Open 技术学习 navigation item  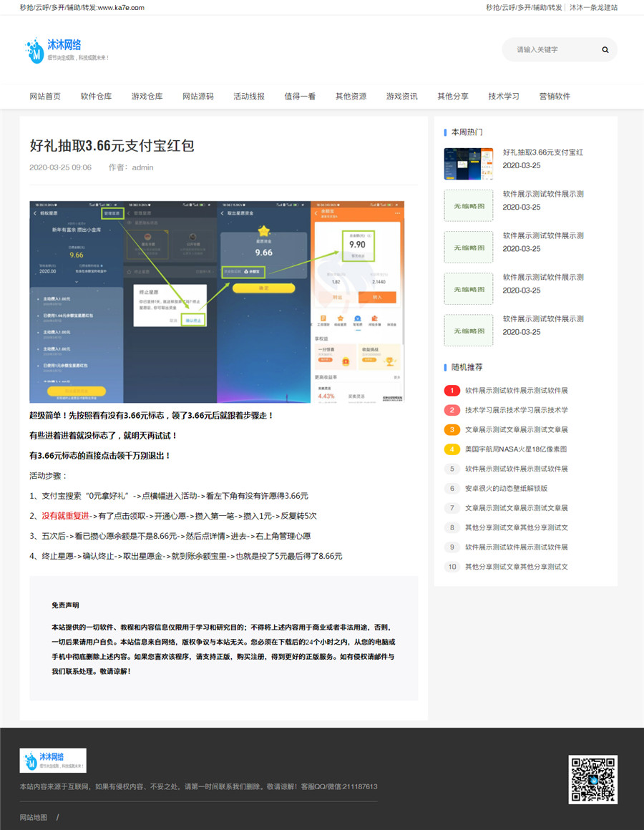pyautogui.click(x=504, y=97)
